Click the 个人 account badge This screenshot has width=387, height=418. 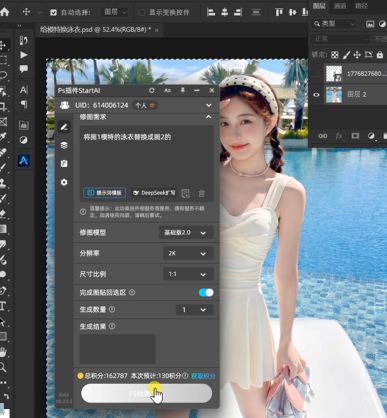click(145, 105)
